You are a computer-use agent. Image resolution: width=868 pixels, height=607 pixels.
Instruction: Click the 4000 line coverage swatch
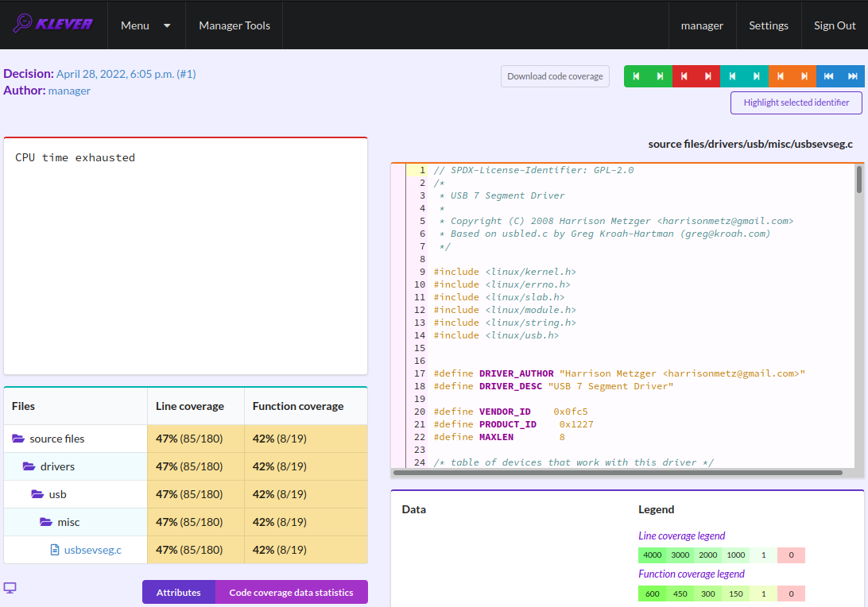(652, 555)
